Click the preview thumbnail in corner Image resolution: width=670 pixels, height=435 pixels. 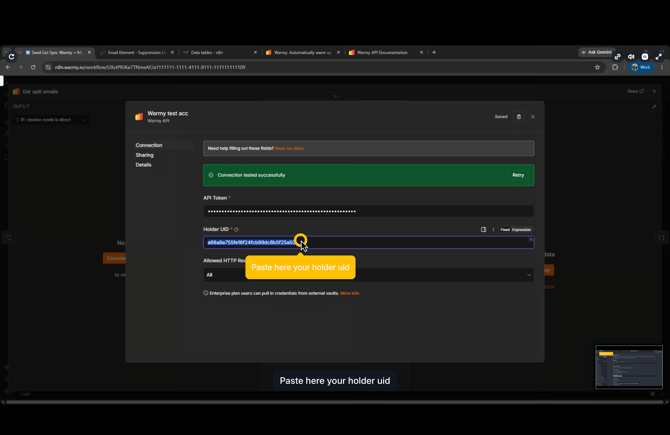[629, 367]
